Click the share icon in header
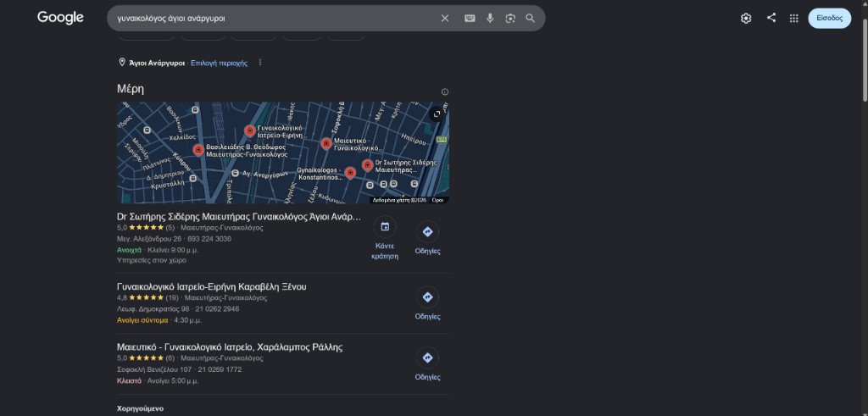This screenshot has width=868, height=416. coord(771,18)
